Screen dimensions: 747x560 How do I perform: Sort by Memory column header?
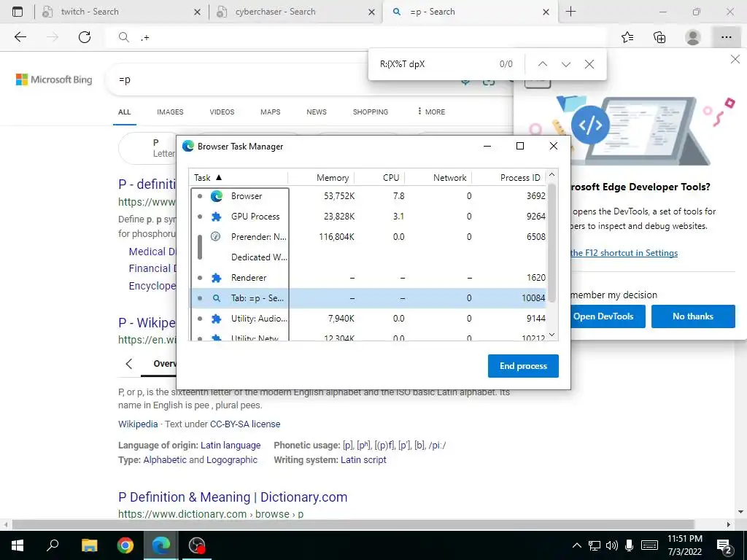(x=321, y=178)
